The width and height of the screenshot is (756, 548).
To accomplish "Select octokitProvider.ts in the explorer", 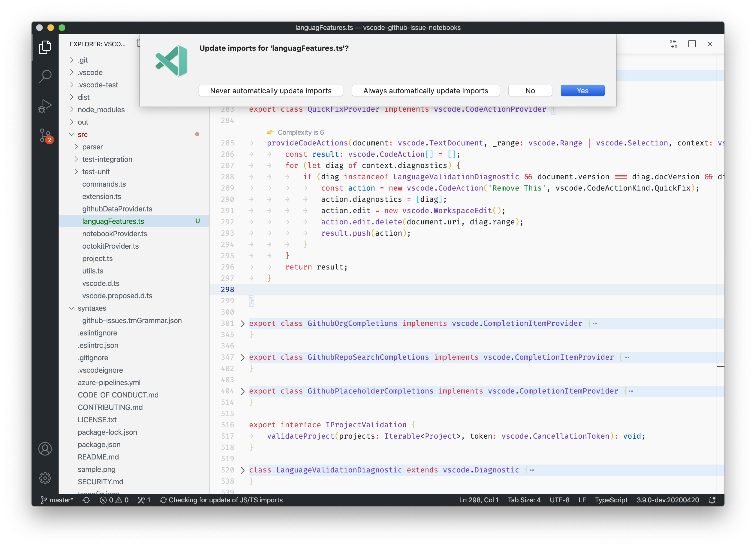I will coord(110,246).
